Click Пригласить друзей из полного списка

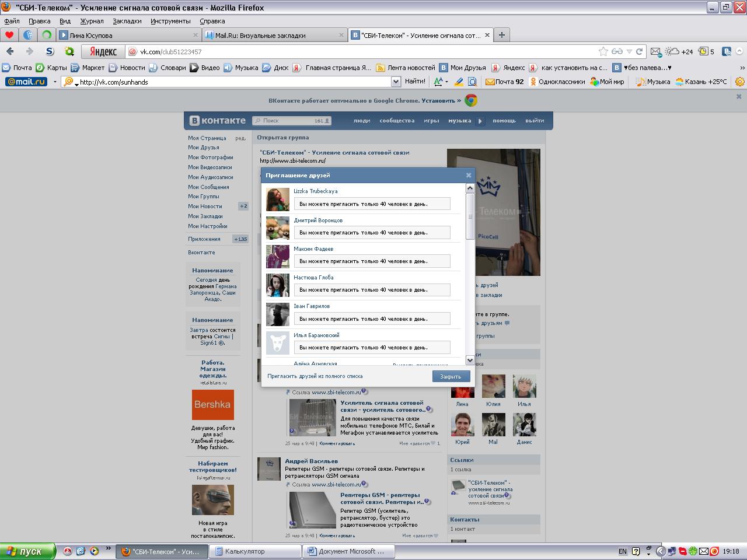pyautogui.click(x=315, y=376)
